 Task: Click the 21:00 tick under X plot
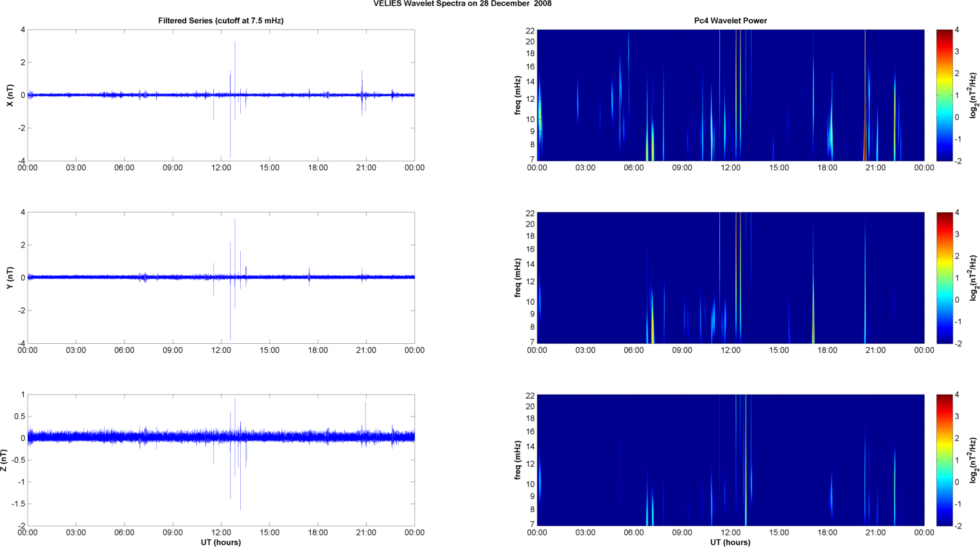click(366, 168)
